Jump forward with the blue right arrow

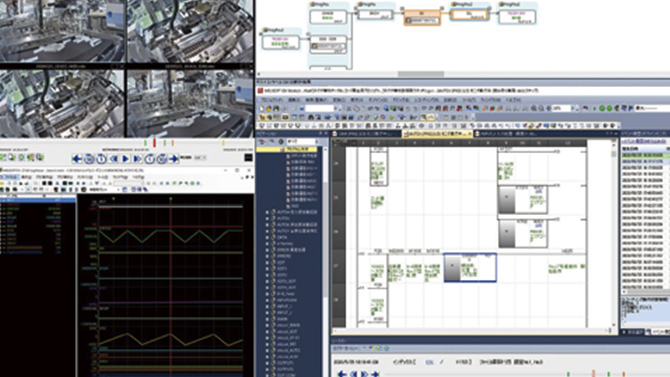click(173, 159)
